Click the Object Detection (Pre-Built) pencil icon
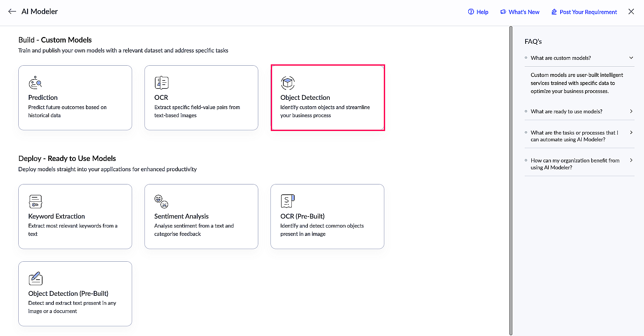The width and height of the screenshot is (644, 336). [x=35, y=279]
